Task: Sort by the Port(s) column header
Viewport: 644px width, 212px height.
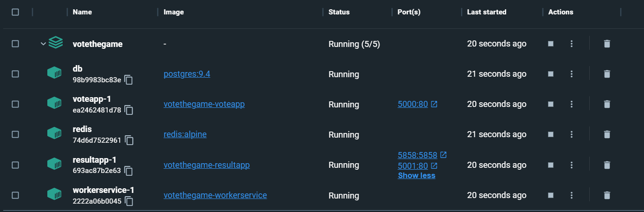Action: pos(409,12)
